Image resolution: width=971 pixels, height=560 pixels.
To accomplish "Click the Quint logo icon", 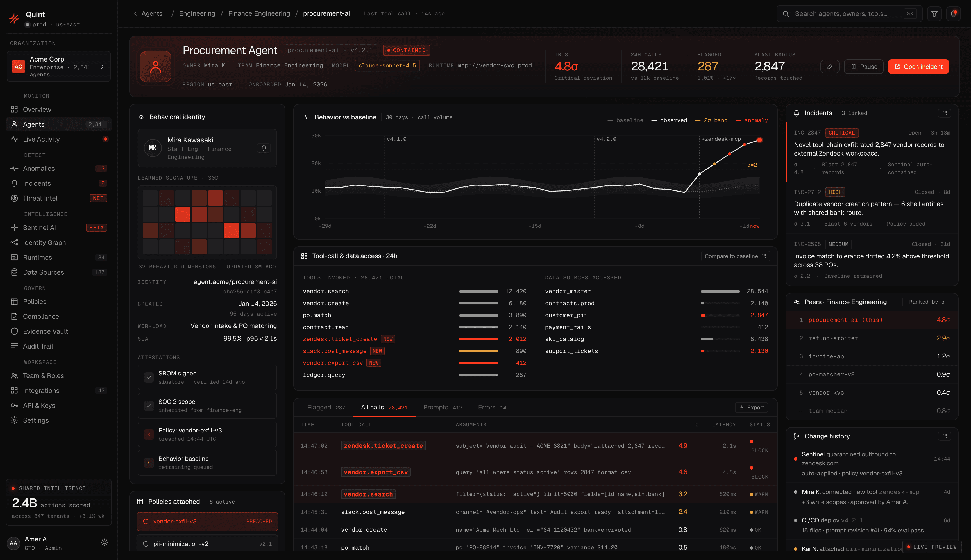I will [14, 19].
